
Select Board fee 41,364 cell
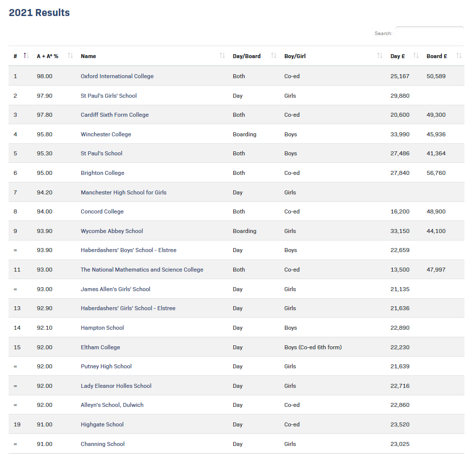(x=436, y=153)
